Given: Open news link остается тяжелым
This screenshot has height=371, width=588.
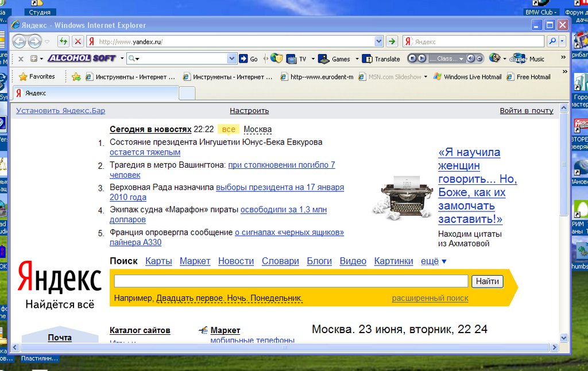Looking at the screenshot, I should point(145,152).
